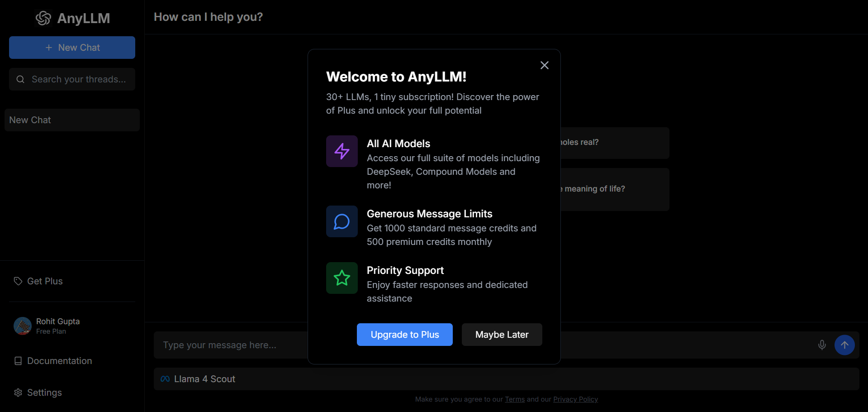This screenshot has height=412, width=868.
Task: Open the Terms link
Action: 515,399
